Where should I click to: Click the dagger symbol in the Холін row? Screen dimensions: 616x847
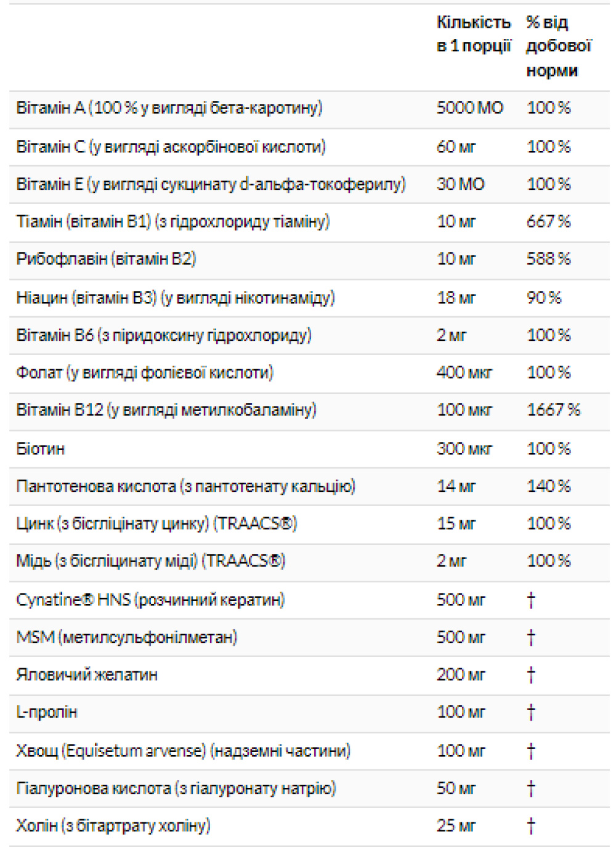click(x=531, y=825)
